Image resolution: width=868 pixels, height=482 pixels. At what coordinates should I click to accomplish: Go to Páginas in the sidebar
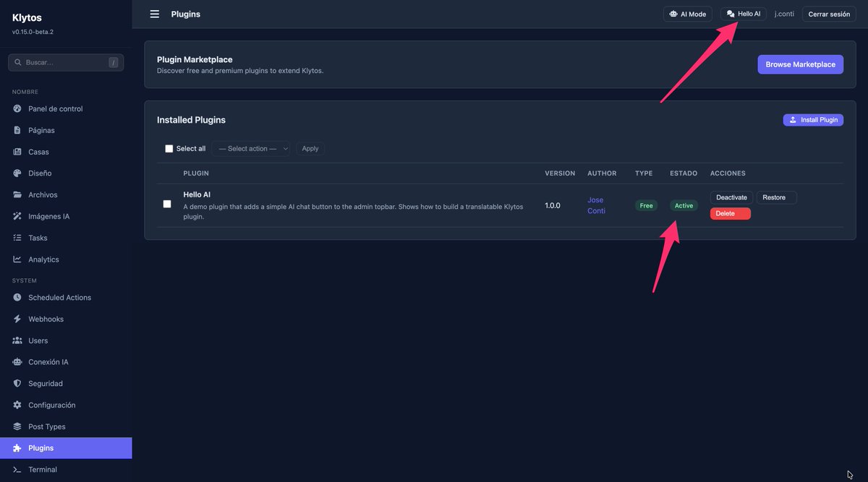coord(66,130)
